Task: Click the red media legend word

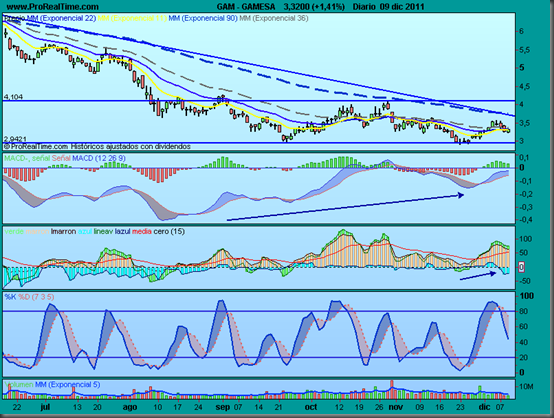Action: coord(142,231)
